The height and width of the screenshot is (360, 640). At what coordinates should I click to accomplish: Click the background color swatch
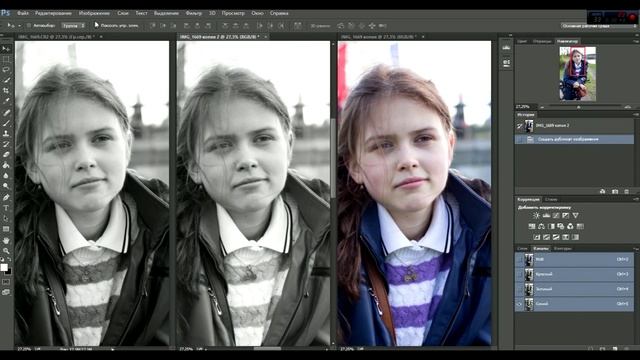(x=8, y=271)
